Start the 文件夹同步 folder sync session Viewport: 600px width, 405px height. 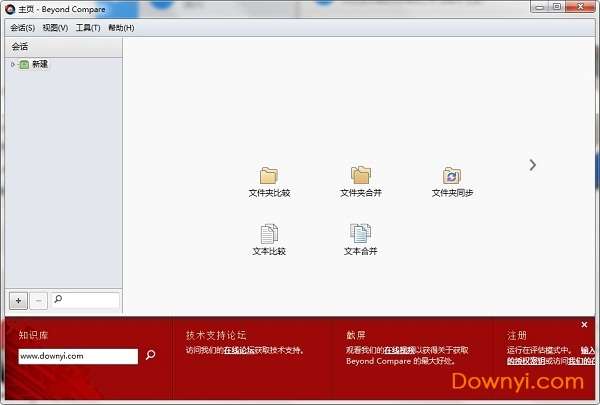[452, 176]
